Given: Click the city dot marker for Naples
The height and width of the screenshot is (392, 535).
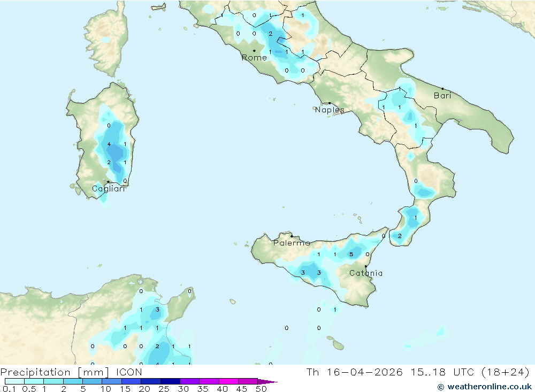Looking at the screenshot, I should (330, 103).
